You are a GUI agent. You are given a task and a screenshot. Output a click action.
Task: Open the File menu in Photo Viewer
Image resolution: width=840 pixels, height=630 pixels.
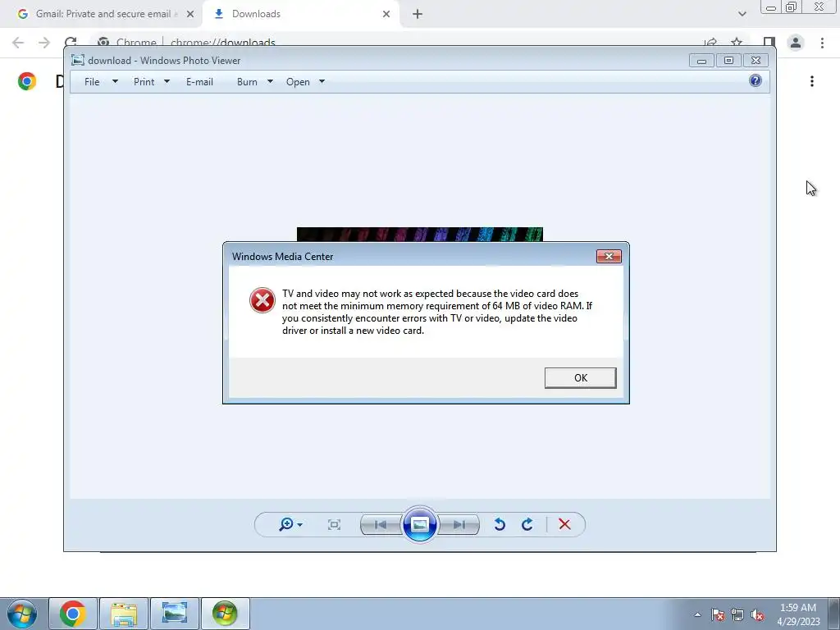[x=92, y=81]
